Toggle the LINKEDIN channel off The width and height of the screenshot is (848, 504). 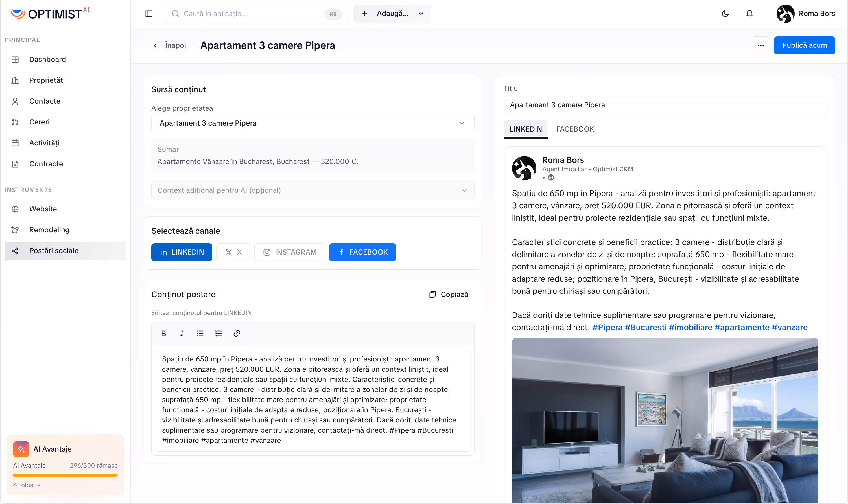[182, 252]
